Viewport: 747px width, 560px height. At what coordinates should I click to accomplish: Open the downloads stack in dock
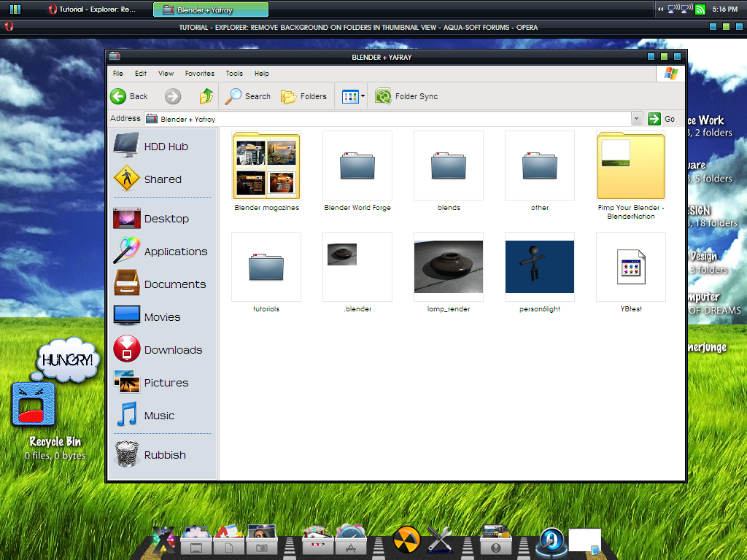click(495, 540)
